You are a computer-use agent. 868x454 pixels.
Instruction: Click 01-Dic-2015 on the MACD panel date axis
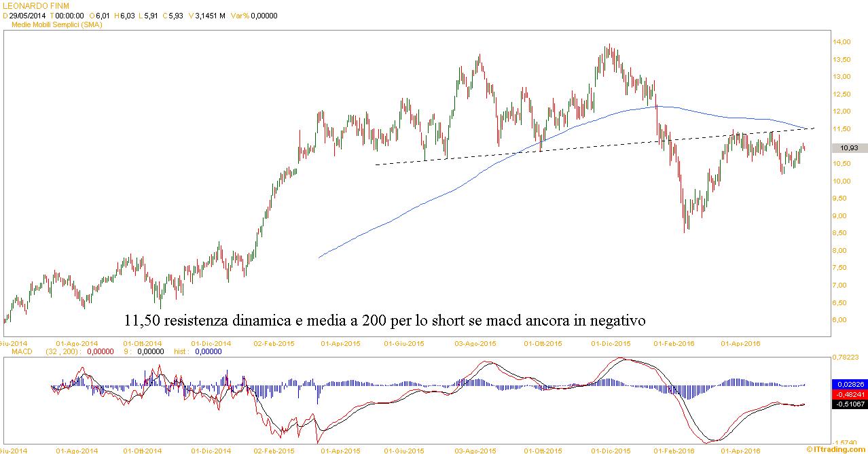click(611, 450)
